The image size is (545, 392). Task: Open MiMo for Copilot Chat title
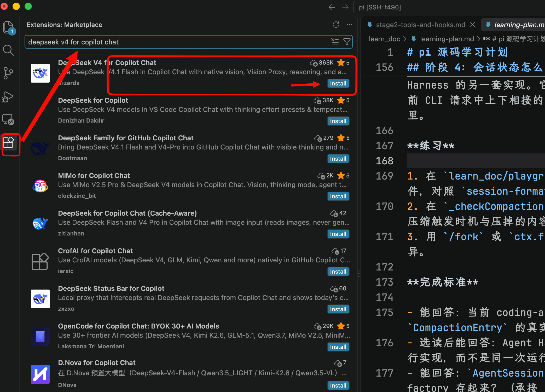[94, 176]
